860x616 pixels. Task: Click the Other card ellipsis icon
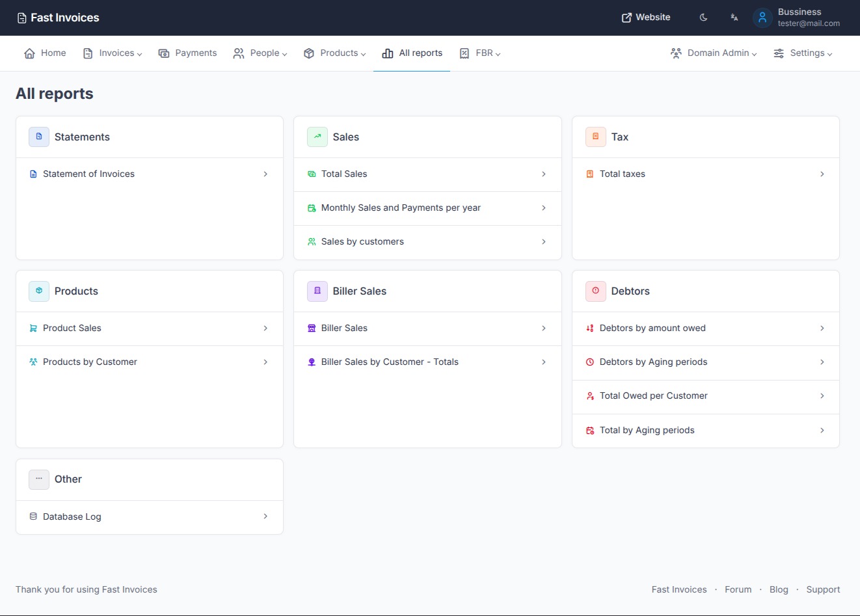tap(39, 479)
